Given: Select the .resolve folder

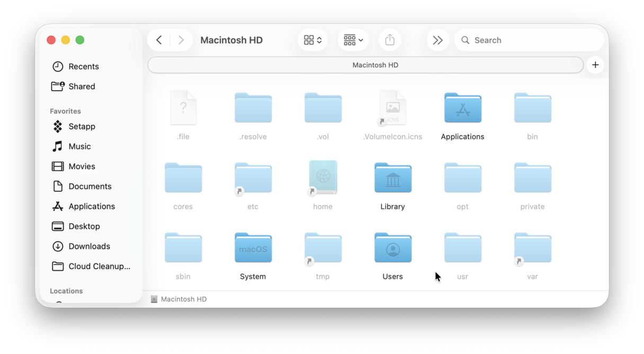Looking at the screenshot, I should (x=253, y=108).
